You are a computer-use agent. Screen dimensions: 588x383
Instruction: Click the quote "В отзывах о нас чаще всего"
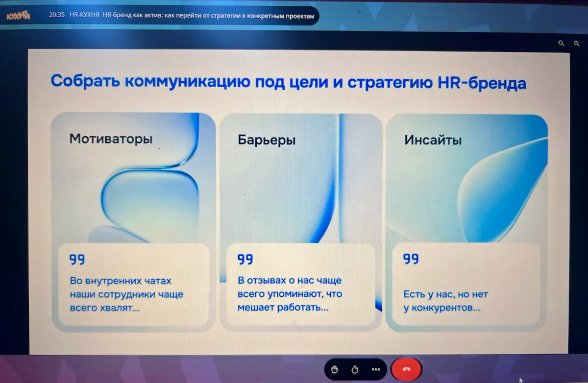290,294
